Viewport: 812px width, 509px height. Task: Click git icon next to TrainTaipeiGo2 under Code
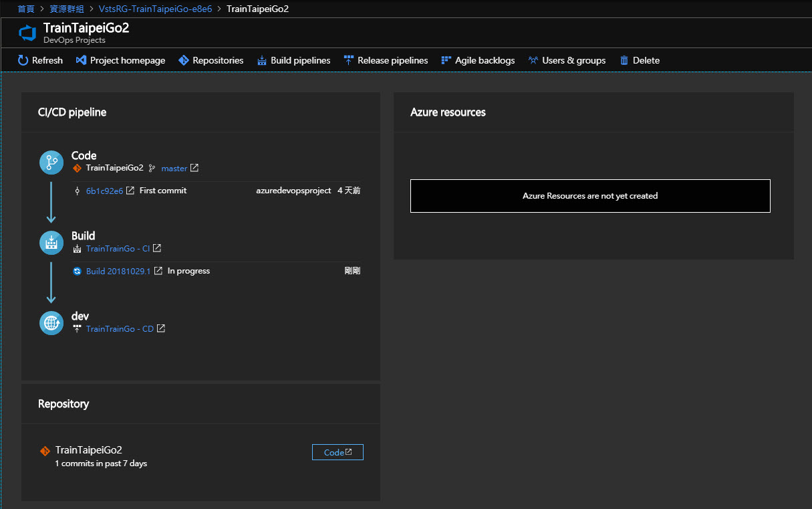pyautogui.click(x=77, y=168)
